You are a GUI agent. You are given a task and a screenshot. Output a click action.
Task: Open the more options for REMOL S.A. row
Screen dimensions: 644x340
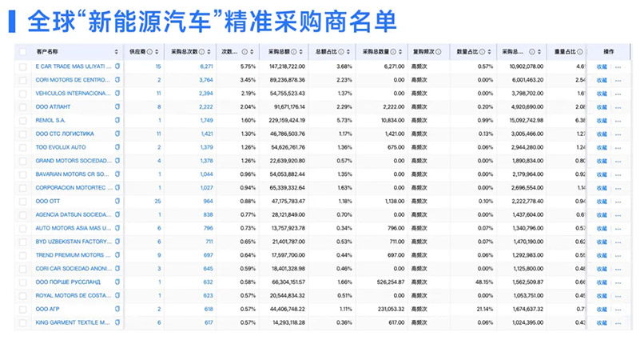(x=618, y=120)
